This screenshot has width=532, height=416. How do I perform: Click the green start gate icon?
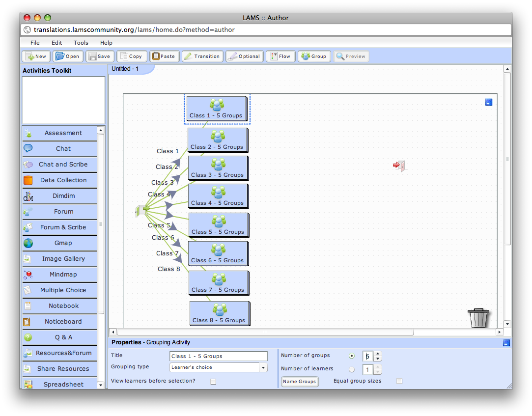click(142, 210)
